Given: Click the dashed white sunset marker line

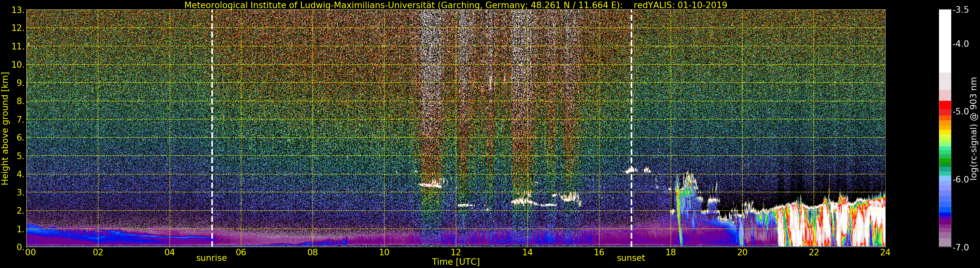Looking at the screenshot, I should tap(632, 128).
